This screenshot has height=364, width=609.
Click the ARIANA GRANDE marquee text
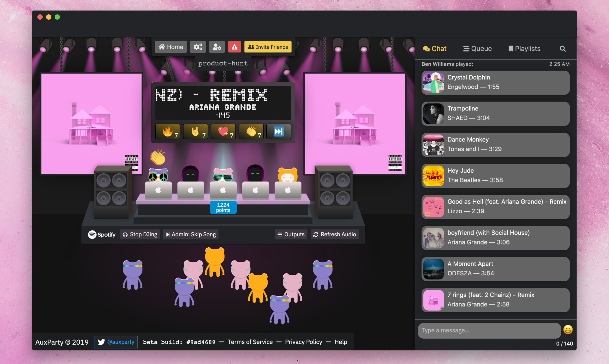click(x=223, y=107)
